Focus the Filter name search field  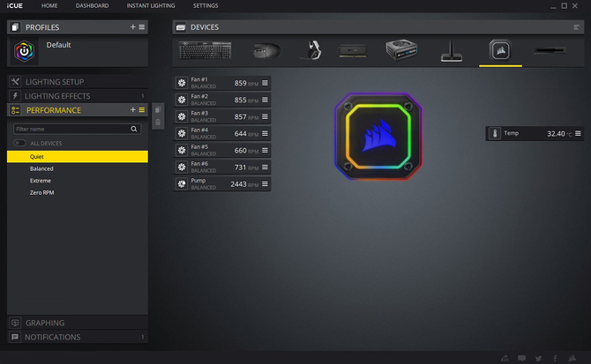pyautogui.click(x=78, y=129)
